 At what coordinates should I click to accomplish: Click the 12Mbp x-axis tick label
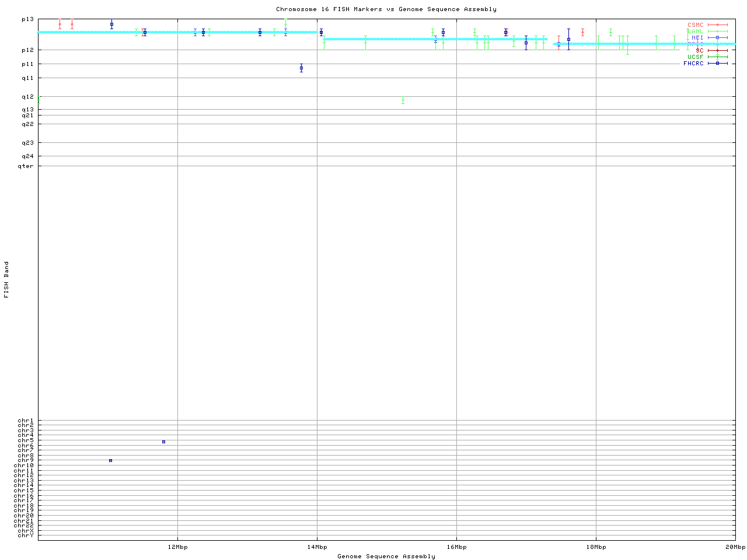177,547
